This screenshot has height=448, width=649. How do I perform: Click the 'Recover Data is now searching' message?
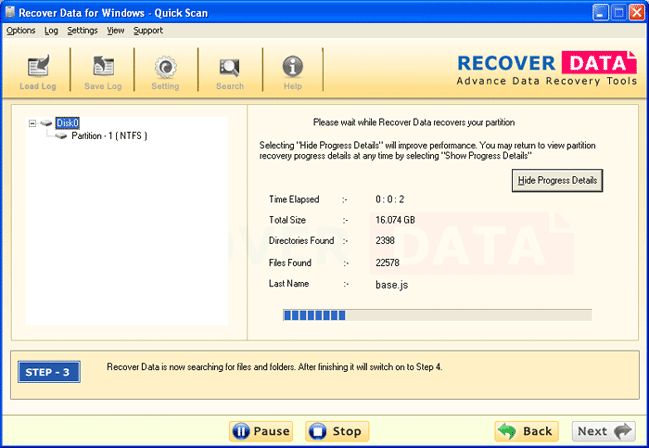274,367
